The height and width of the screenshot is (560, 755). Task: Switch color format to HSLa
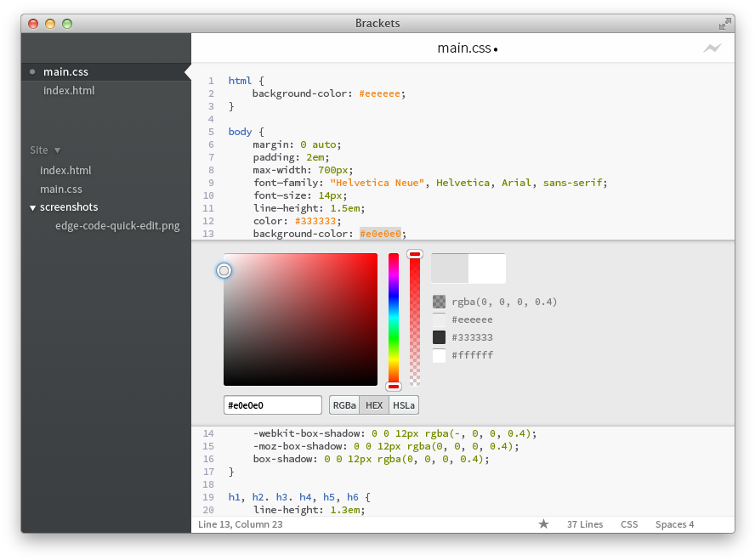404,405
